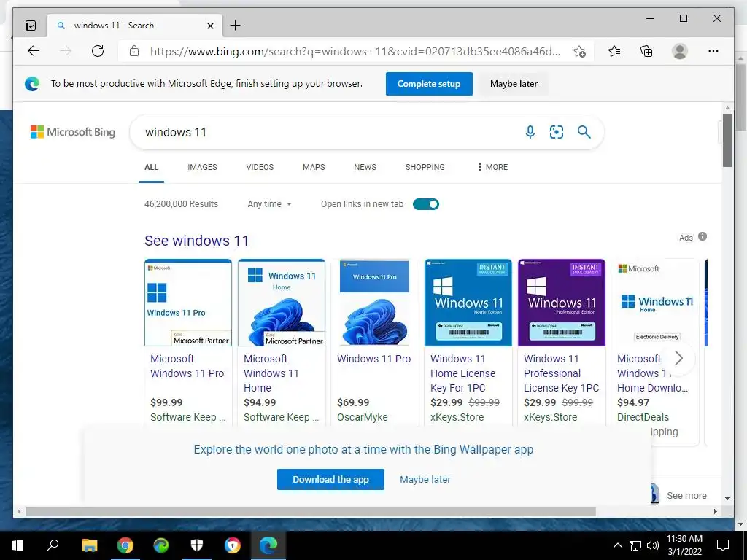Toggle Open links in new tab switch
The height and width of the screenshot is (560, 747).
point(426,204)
